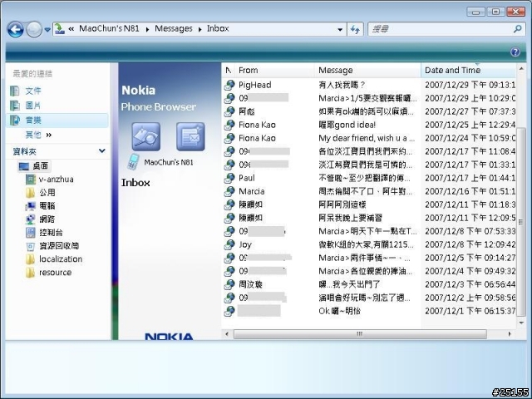
Task: Expand the arrow after MaoChun's N81 breadcrumb
Action: (147, 29)
